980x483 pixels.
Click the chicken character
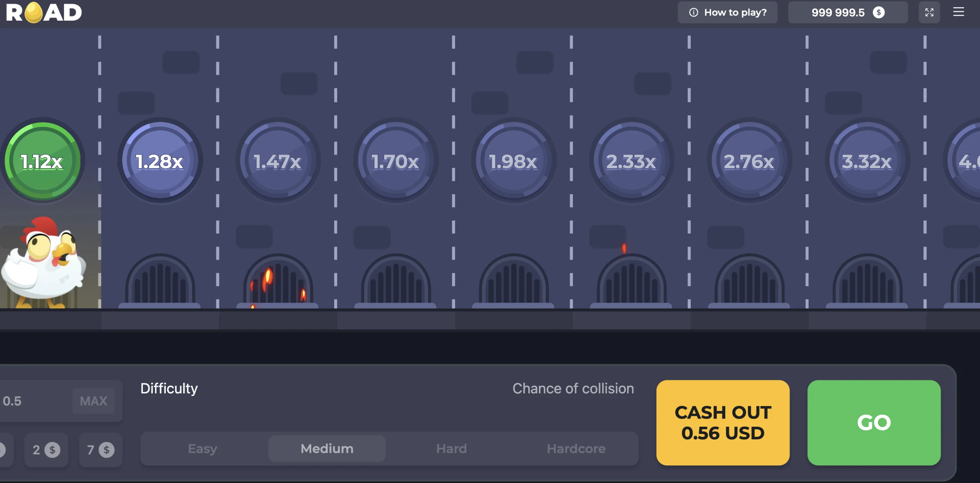(44, 262)
